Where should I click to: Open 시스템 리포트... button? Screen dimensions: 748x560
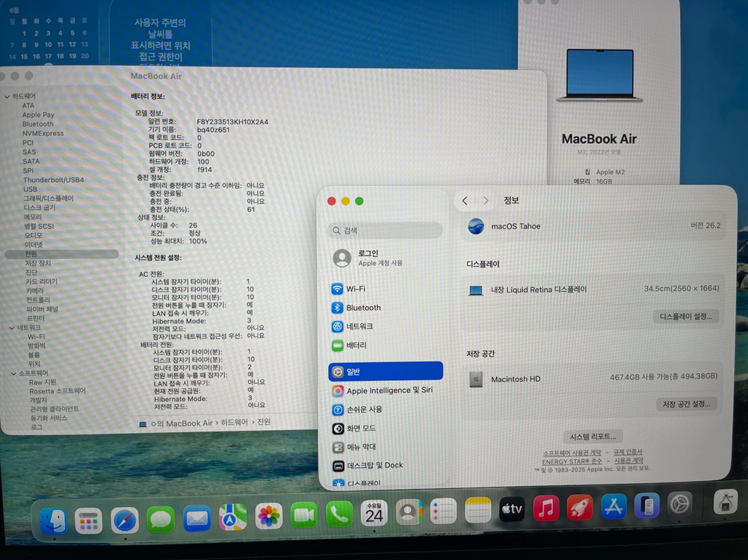[x=593, y=437]
